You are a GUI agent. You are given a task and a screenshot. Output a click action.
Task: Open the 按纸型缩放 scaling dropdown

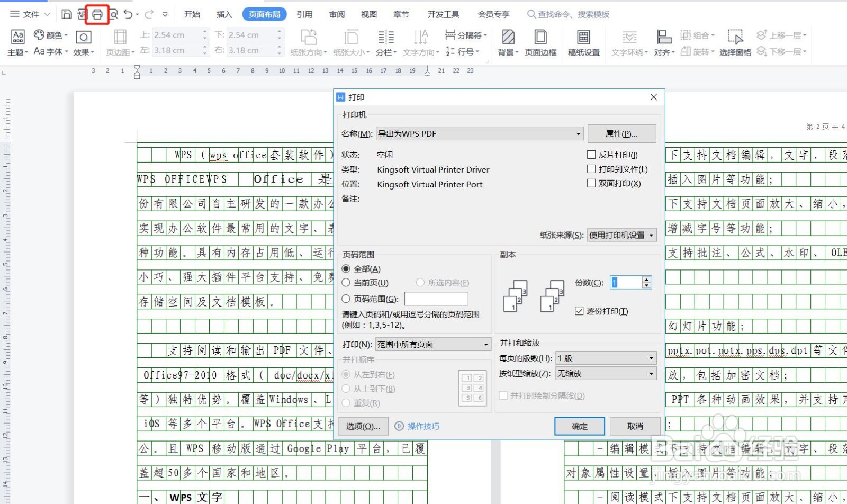pyautogui.click(x=651, y=373)
